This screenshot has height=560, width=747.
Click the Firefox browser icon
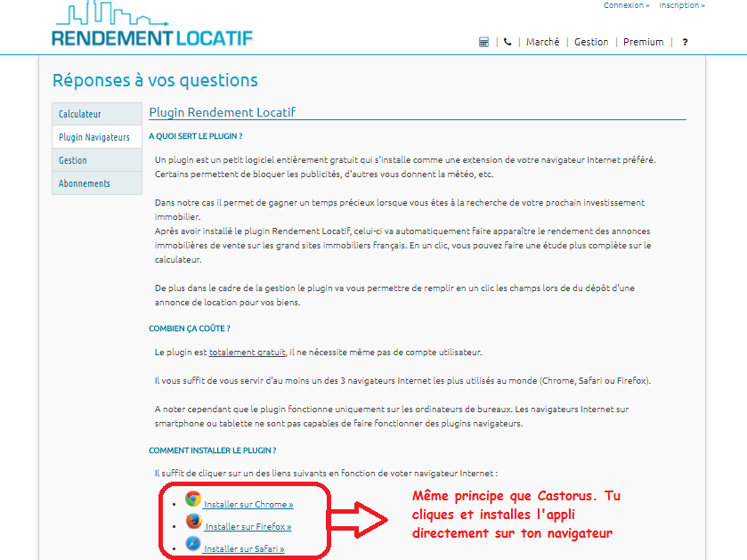click(x=193, y=521)
